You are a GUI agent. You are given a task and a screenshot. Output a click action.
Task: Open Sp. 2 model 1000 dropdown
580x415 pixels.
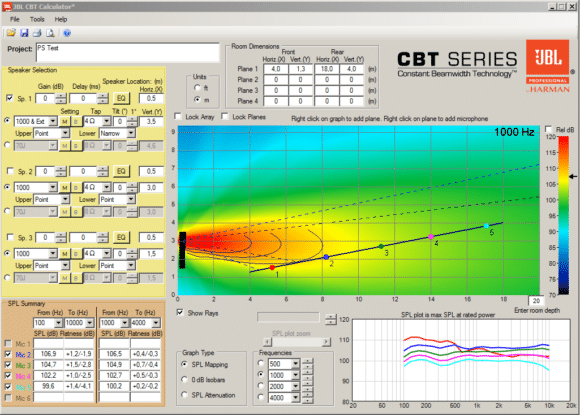click(53, 188)
